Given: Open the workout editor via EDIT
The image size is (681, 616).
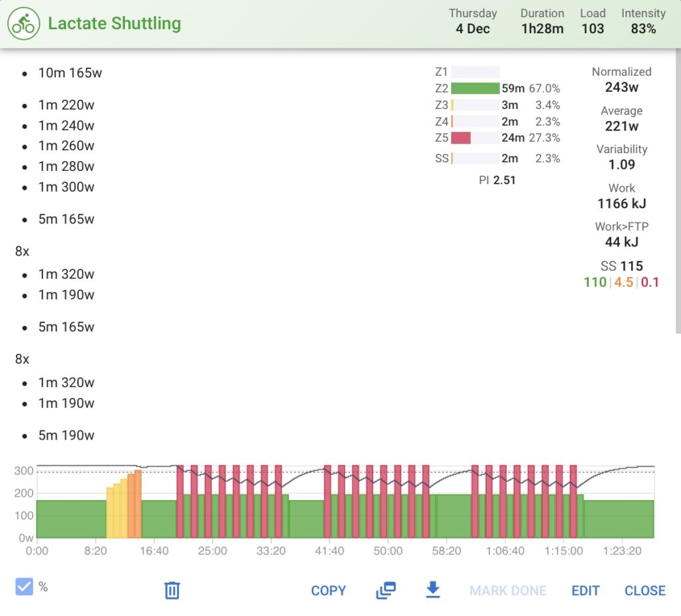Looking at the screenshot, I should (585, 590).
